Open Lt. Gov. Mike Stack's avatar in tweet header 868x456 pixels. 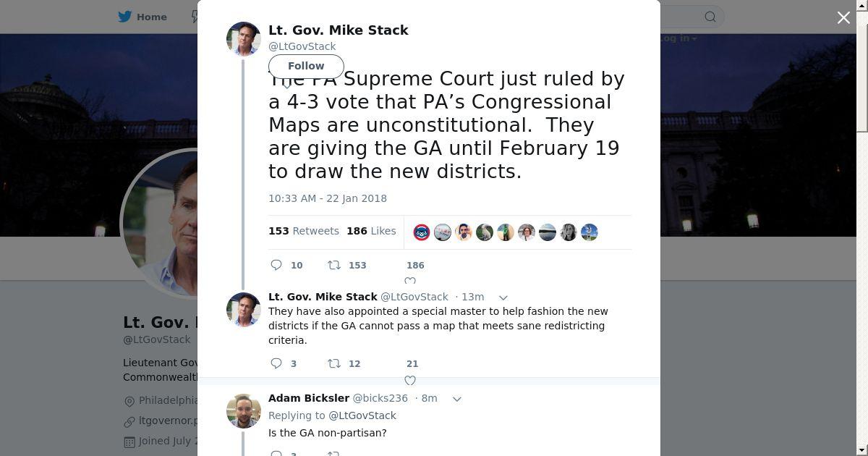(244, 38)
